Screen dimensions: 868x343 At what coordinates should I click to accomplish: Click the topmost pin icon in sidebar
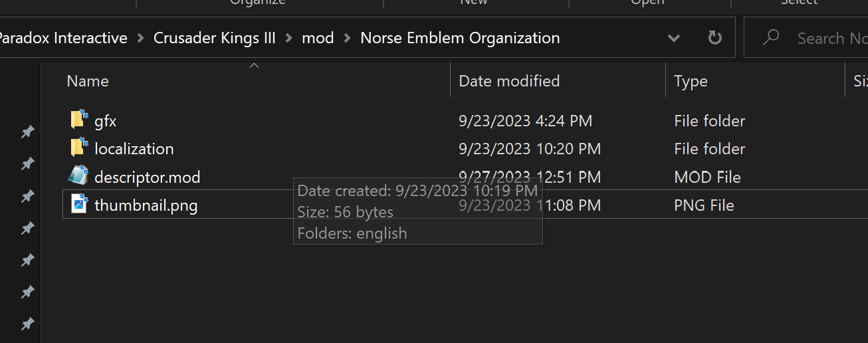point(27,132)
